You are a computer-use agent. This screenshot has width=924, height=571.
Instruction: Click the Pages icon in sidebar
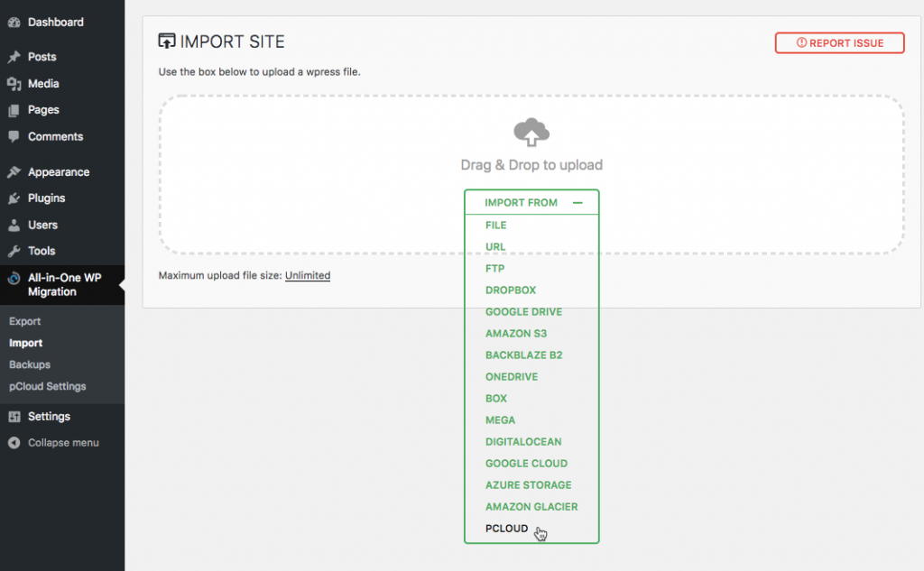[x=14, y=110]
